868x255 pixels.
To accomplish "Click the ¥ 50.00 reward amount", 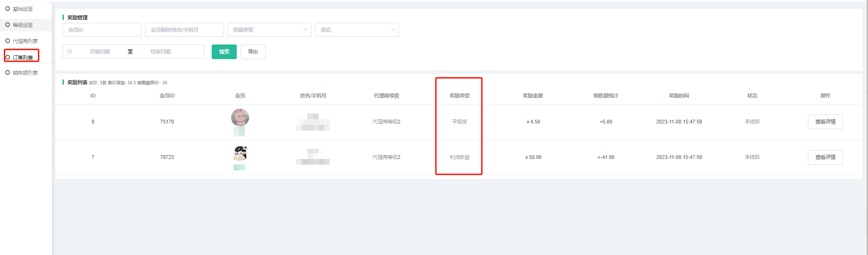I will [533, 157].
